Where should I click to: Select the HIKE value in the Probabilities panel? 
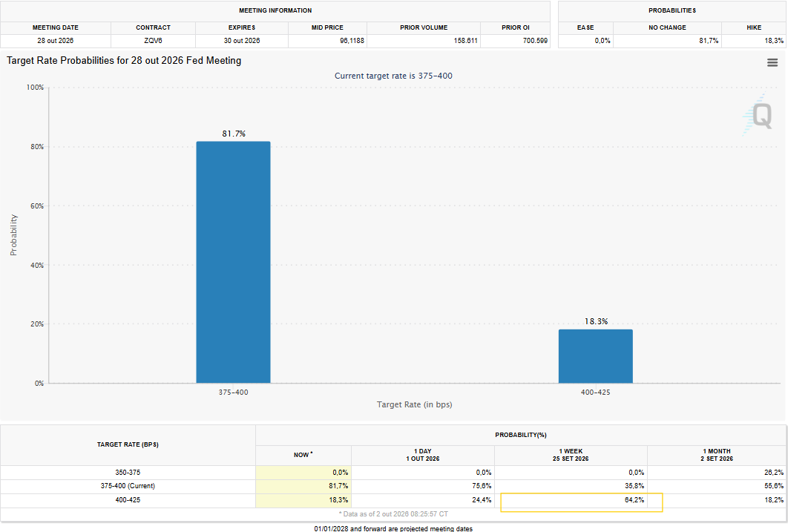(774, 41)
